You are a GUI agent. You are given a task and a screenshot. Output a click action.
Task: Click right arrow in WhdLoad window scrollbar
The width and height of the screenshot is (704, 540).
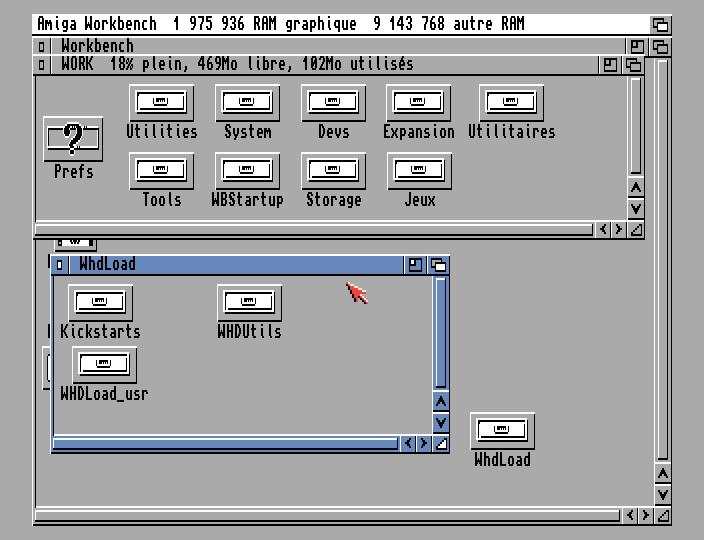coord(423,443)
